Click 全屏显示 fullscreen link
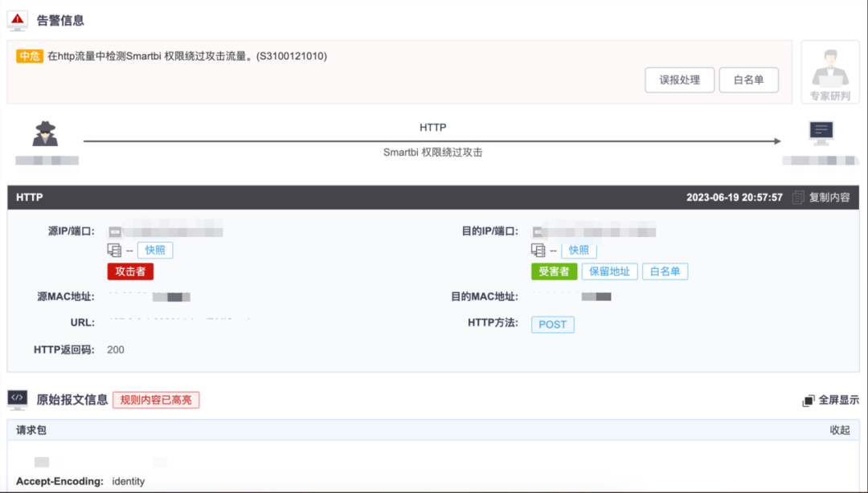Screen dimensions: 868x493 pyautogui.click(x=838, y=400)
